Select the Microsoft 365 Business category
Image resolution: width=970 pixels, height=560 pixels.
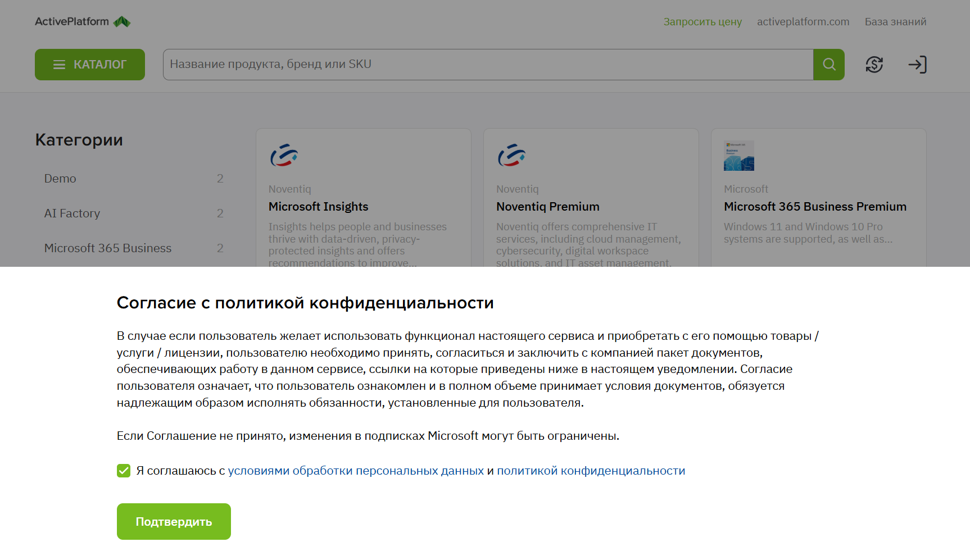pyautogui.click(x=134, y=248)
